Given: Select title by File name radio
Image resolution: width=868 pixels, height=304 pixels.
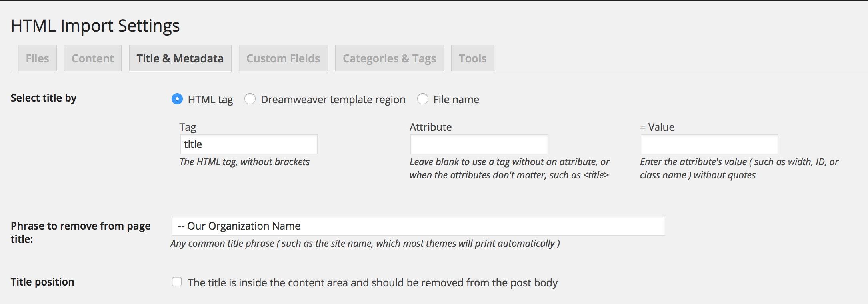Looking at the screenshot, I should pos(423,99).
